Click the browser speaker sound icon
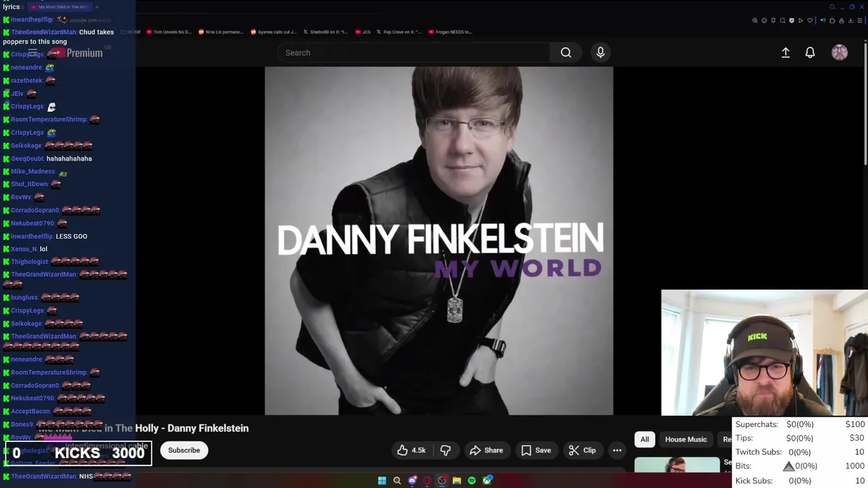Screen dimensions: 868x488 coord(823,20)
